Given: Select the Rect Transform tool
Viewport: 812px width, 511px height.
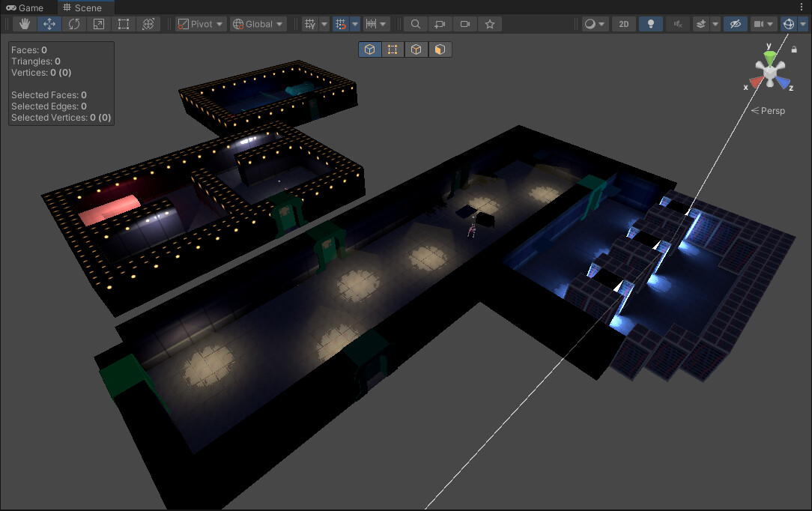Looking at the screenshot, I should 123,23.
